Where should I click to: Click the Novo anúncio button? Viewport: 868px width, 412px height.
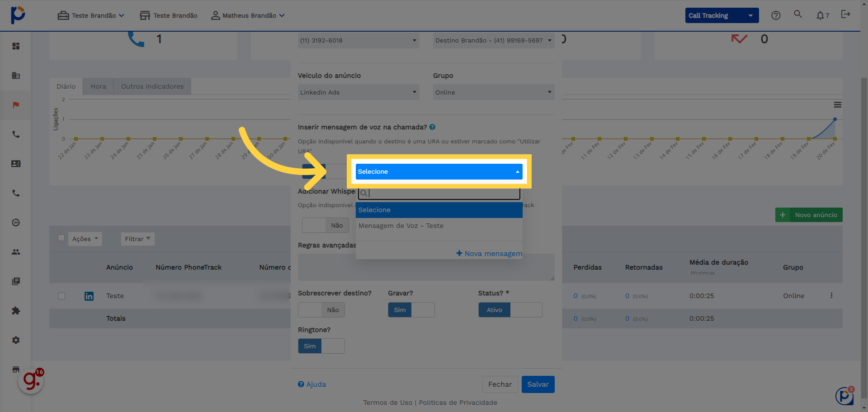coord(809,215)
